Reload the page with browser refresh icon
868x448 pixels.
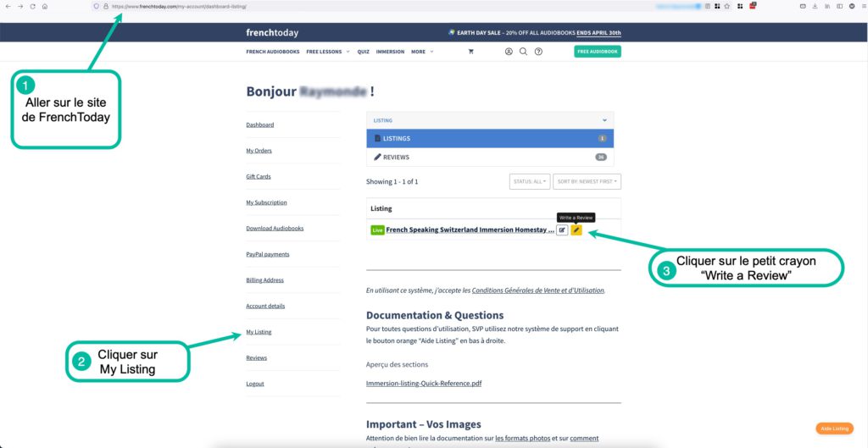click(x=32, y=6)
